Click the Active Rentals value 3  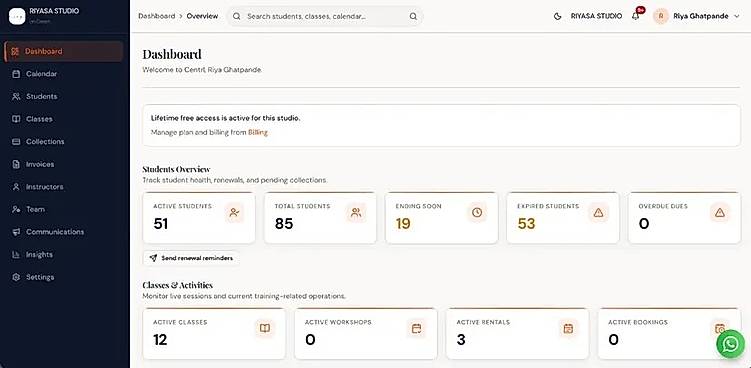click(x=461, y=340)
